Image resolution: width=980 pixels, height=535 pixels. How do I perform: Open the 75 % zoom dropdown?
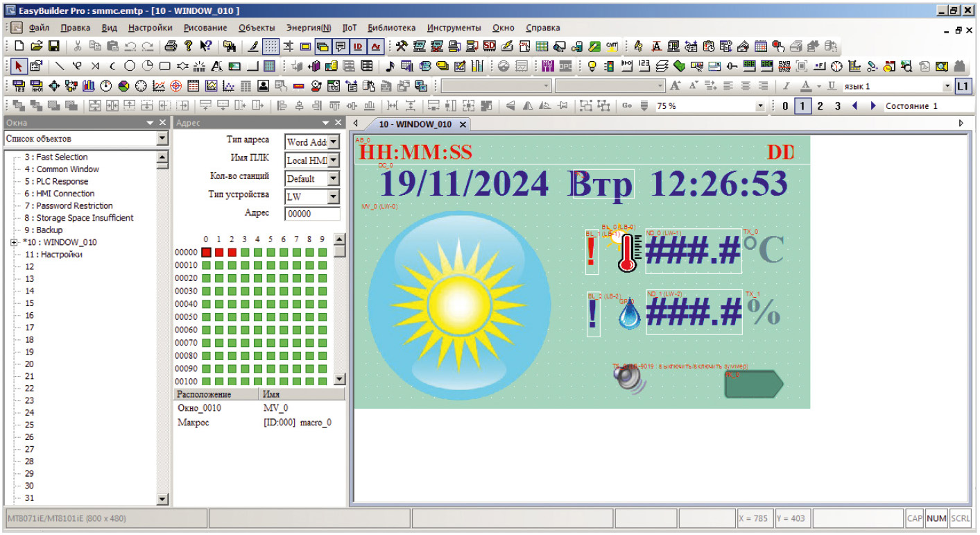760,106
